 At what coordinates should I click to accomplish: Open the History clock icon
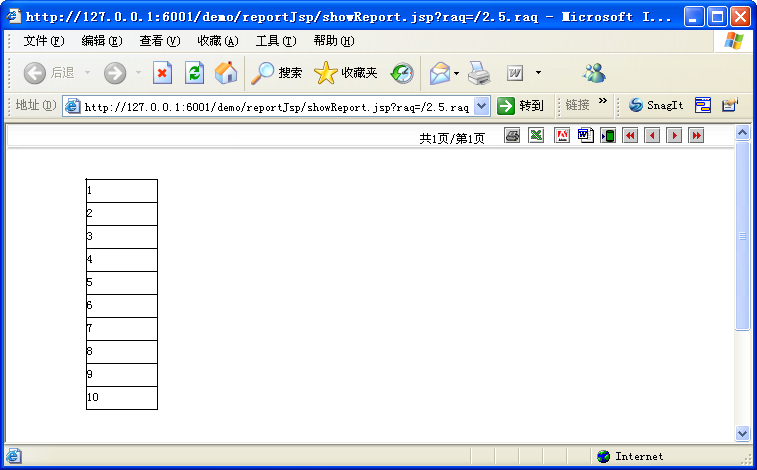click(402, 73)
